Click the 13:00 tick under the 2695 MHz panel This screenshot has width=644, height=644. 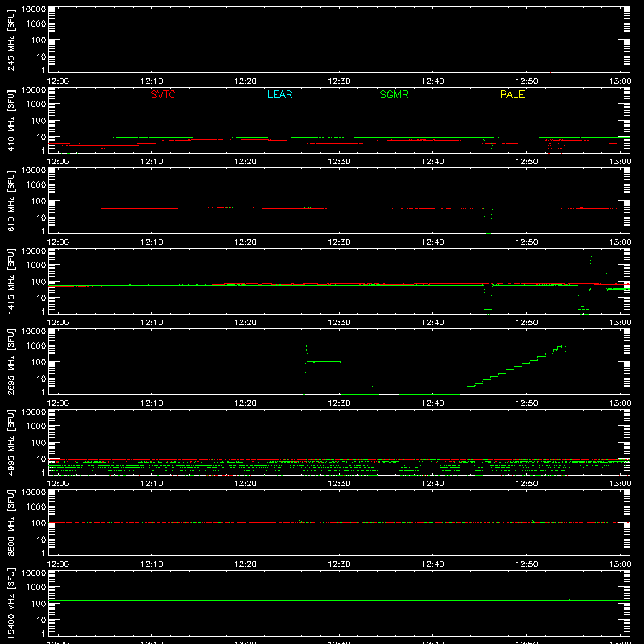620,403
